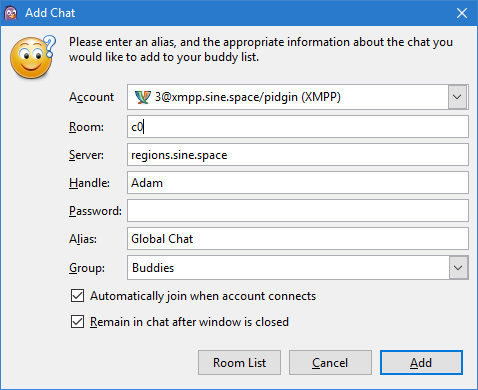This screenshot has width=478, height=390.
Task: Click the Add Chat title text
Action: pyautogui.click(x=50, y=13)
